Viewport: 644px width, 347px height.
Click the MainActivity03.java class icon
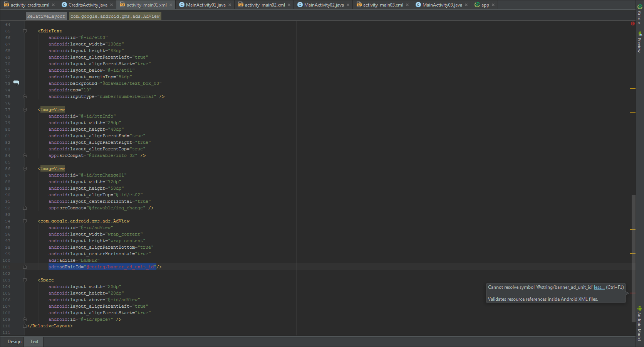pos(418,5)
